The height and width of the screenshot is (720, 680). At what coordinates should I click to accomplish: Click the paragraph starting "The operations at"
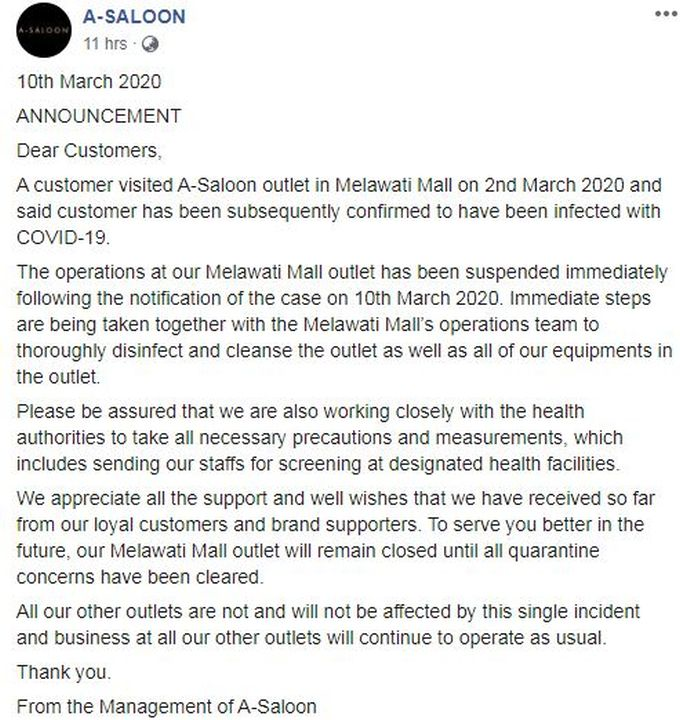point(340,326)
